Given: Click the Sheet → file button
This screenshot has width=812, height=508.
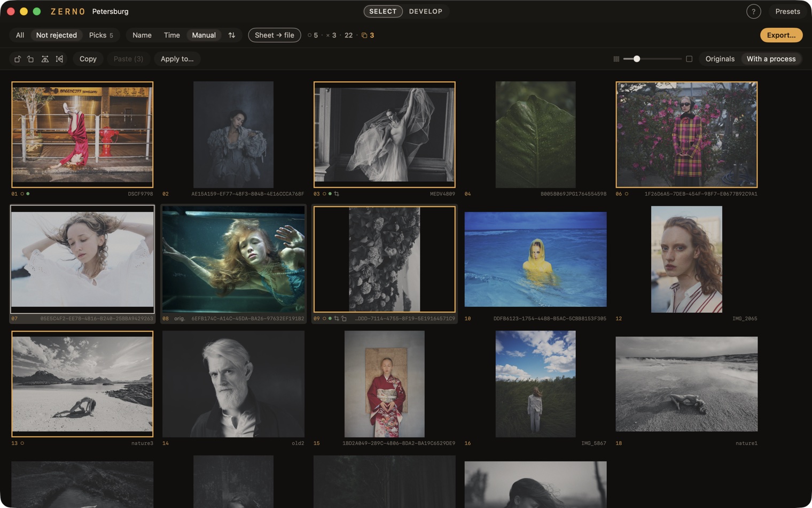Looking at the screenshot, I should pyautogui.click(x=275, y=35).
